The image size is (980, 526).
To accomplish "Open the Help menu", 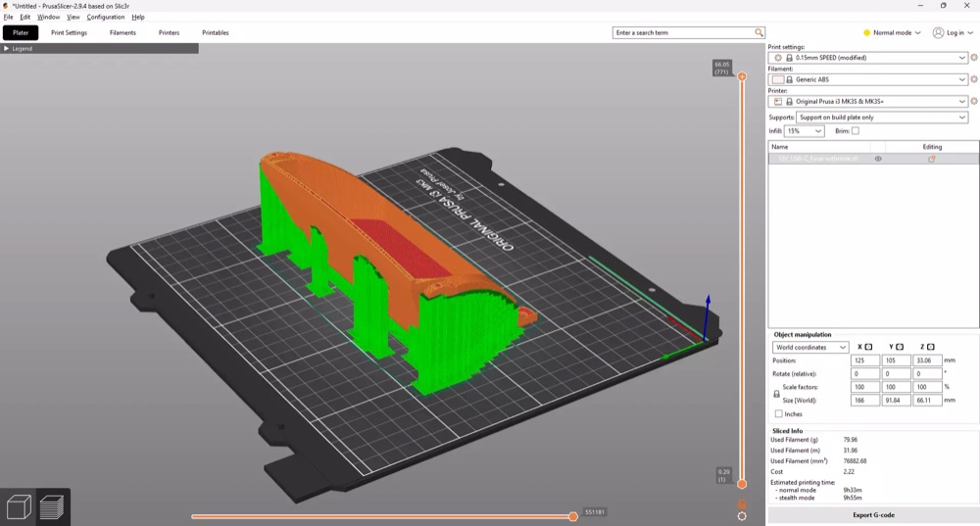I will pyautogui.click(x=138, y=17).
